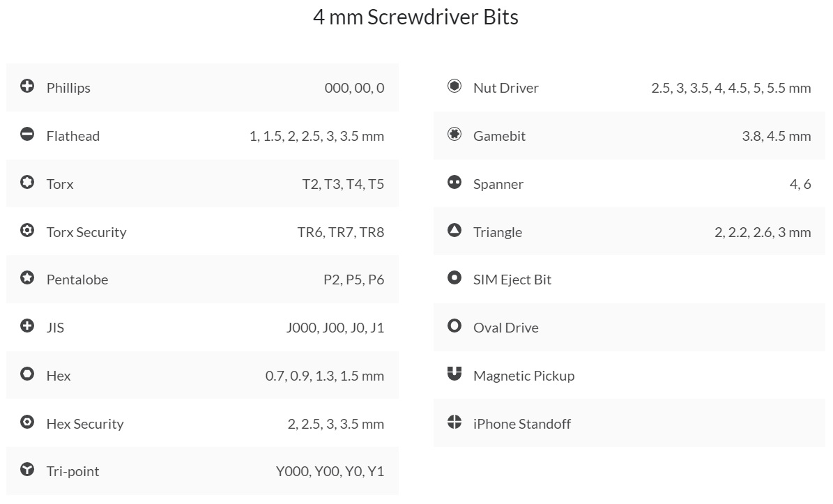Click the iPhone Standoff icon

point(454,422)
